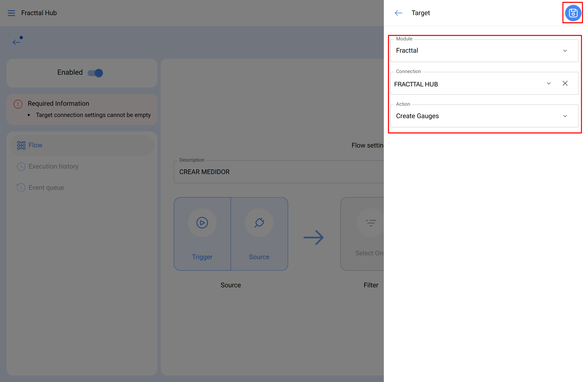Click the Trigger label in source card
This screenshot has width=588, height=382.
[202, 257]
